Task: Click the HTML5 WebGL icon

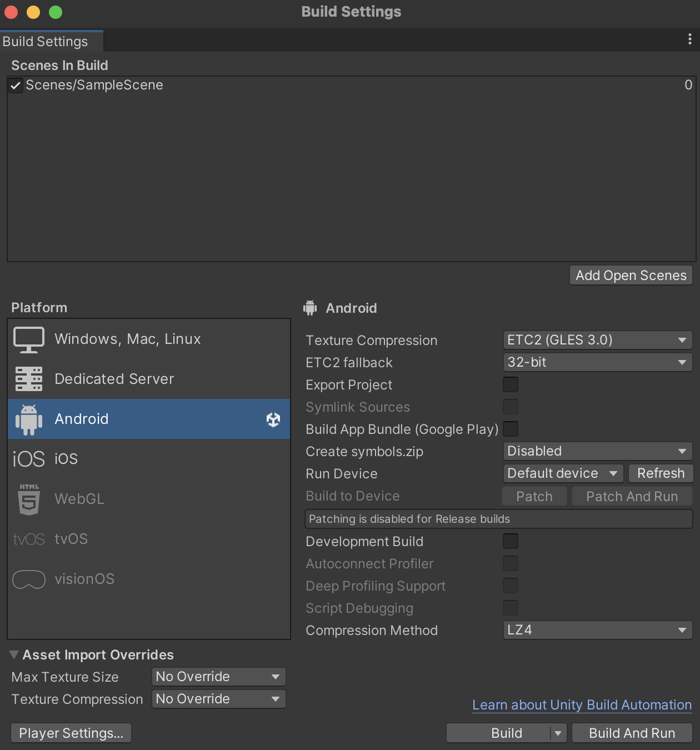Action: click(x=29, y=499)
